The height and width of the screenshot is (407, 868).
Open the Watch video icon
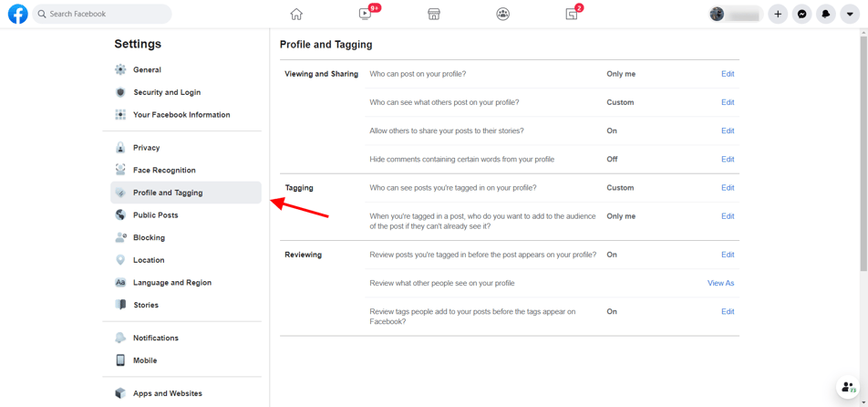365,15
